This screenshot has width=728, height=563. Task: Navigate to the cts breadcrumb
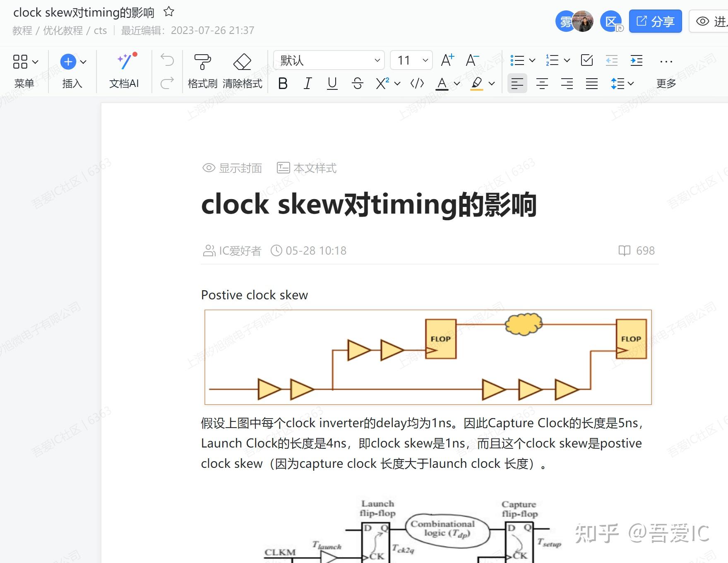tap(100, 30)
